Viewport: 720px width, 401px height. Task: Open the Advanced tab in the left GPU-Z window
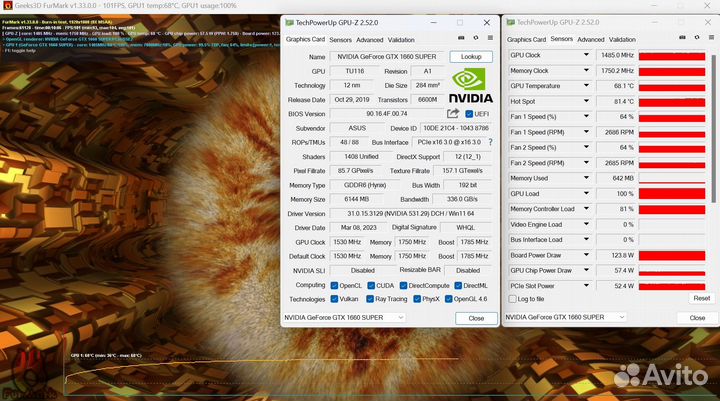click(369, 40)
